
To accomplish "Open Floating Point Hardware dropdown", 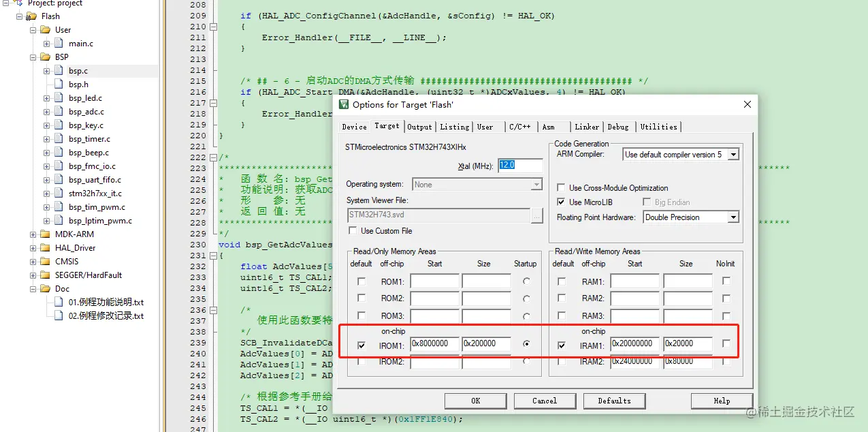I will tap(733, 217).
